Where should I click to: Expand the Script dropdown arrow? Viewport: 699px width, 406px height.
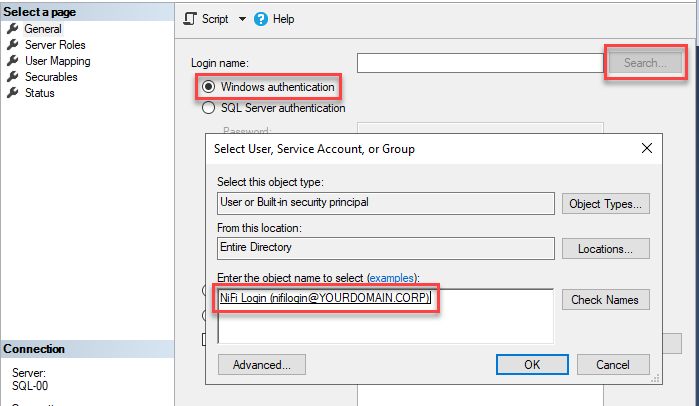tap(242, 19)
